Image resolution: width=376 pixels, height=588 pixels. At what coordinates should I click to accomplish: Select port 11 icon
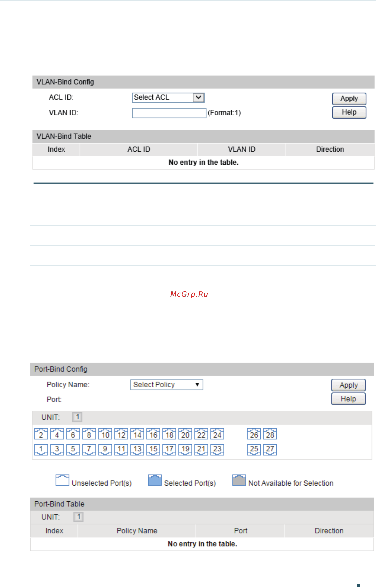tap(121, 450)
